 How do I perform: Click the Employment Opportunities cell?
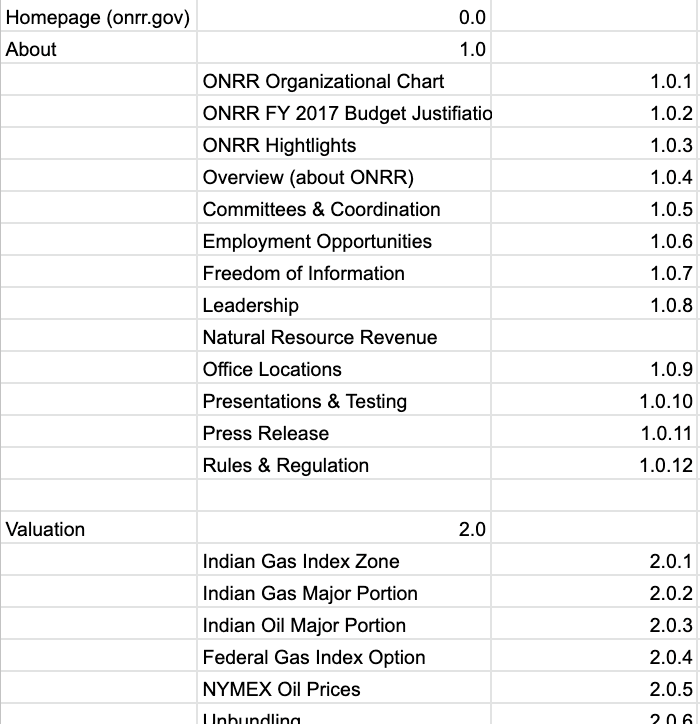(x=344, y=241)
